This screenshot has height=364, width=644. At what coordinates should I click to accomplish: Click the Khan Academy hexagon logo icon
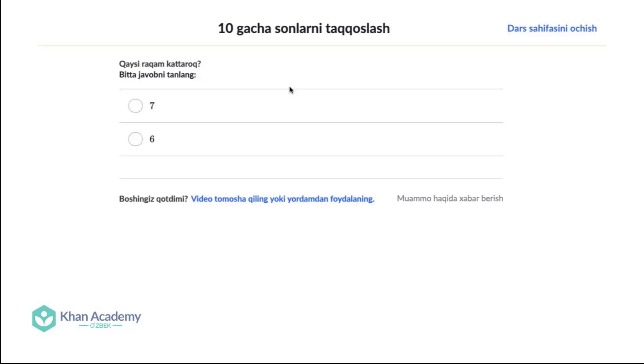click(x=44, y=318)
